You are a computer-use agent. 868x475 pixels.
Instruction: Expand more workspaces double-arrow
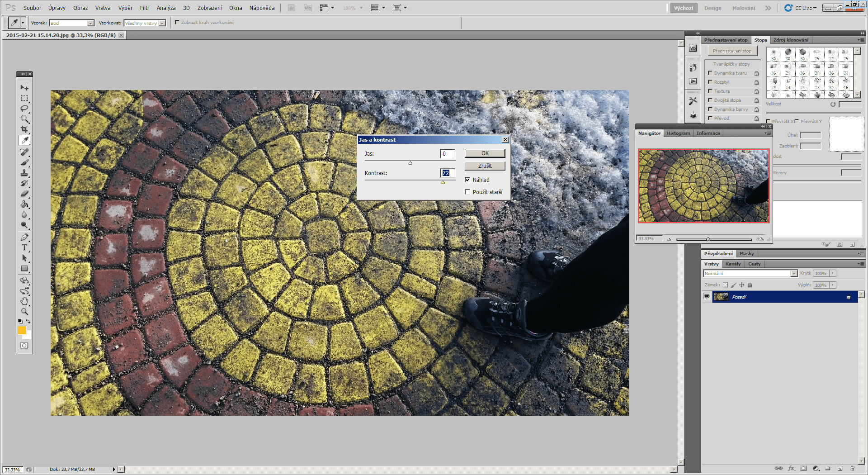(x=768, y=8)
